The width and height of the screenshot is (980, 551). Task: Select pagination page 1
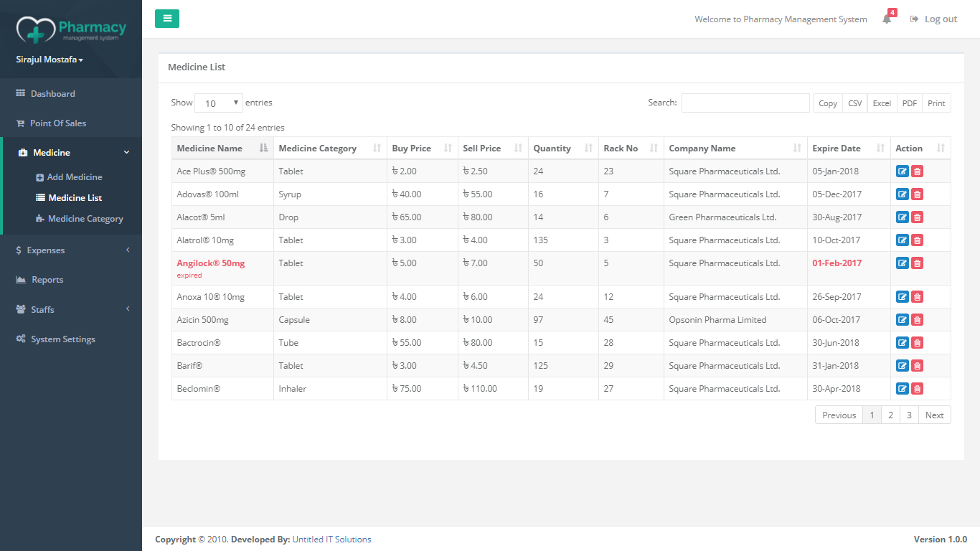872,415
